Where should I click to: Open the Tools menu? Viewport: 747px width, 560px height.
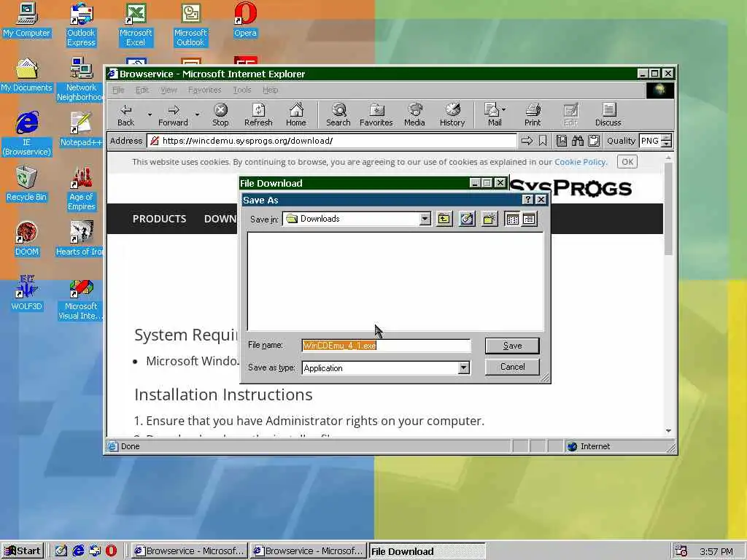click(x=242, y=90)
